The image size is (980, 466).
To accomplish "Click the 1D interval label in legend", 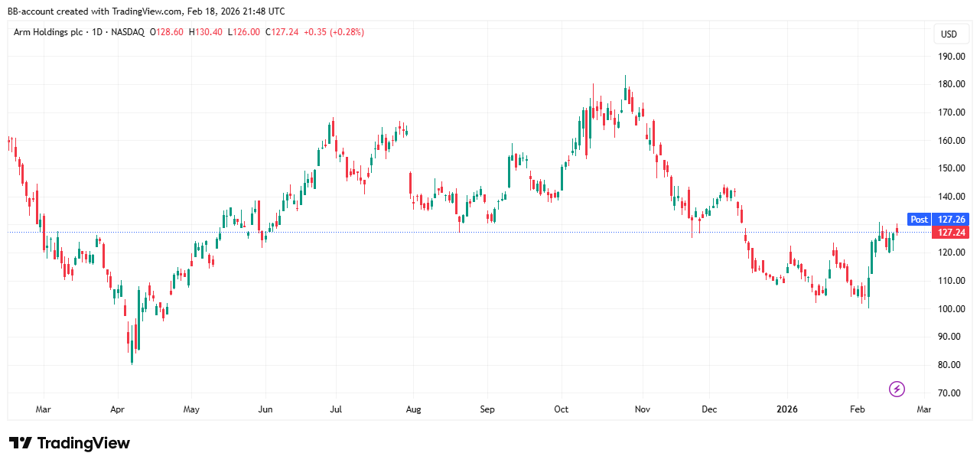I will tap(96, 32).
